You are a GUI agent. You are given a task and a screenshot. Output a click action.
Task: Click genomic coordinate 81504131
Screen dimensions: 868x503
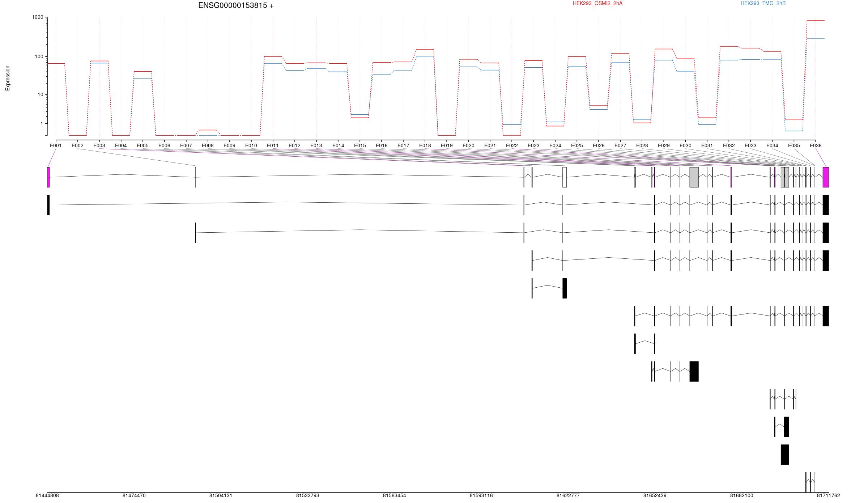[x=221, y=495]
